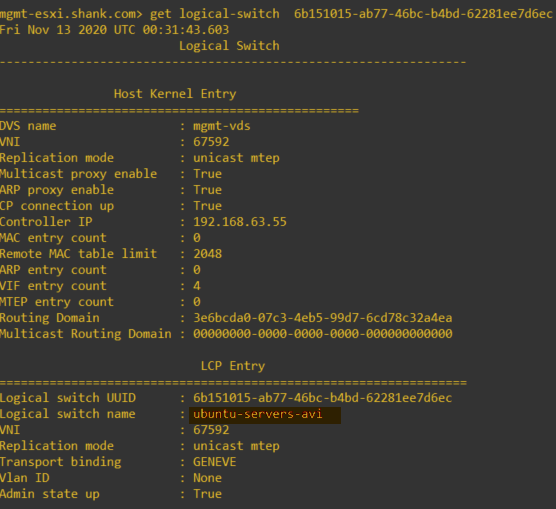Click the mgmt-esxi.shank.com prompt text

(71, 14)
